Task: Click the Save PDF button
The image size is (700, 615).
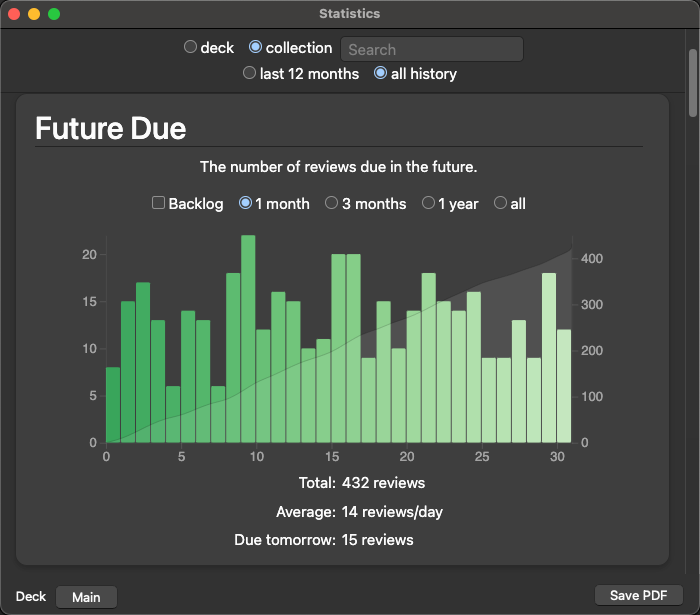Action: coord(638,595)
